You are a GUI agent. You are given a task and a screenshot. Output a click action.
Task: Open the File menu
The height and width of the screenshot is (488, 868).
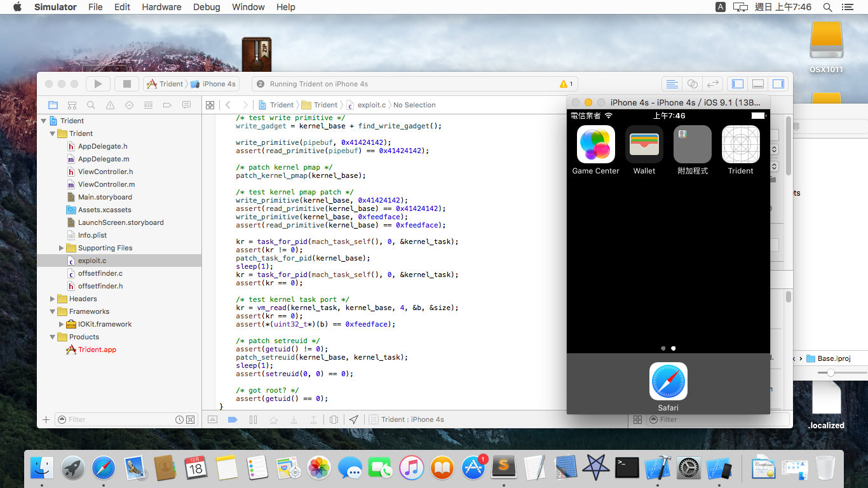[95, 7]
